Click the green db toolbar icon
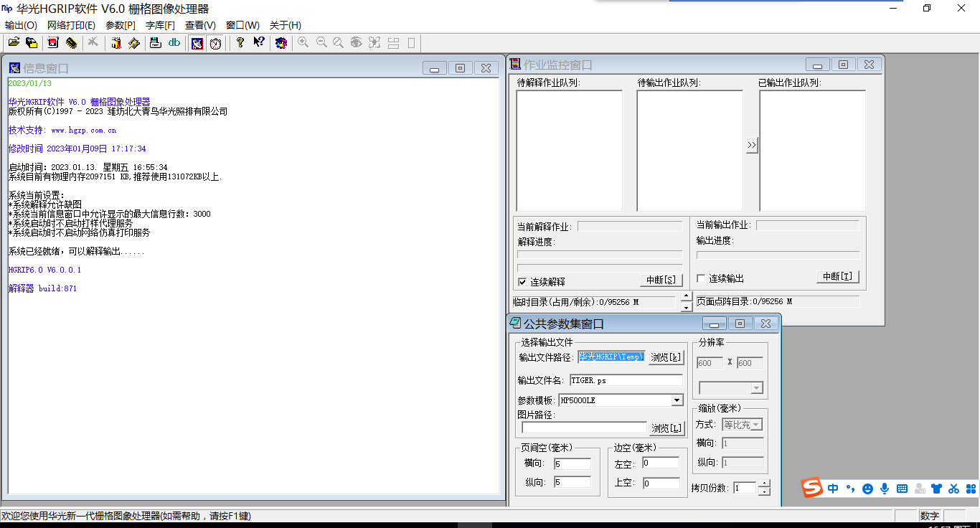 click(174, 43)
